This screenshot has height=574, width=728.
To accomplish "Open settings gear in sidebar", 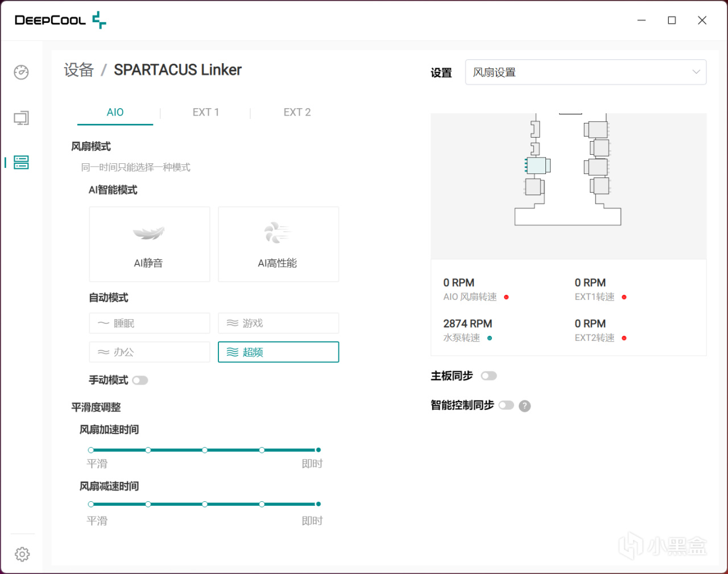I will pyautogui.click(x=22, y=554).
